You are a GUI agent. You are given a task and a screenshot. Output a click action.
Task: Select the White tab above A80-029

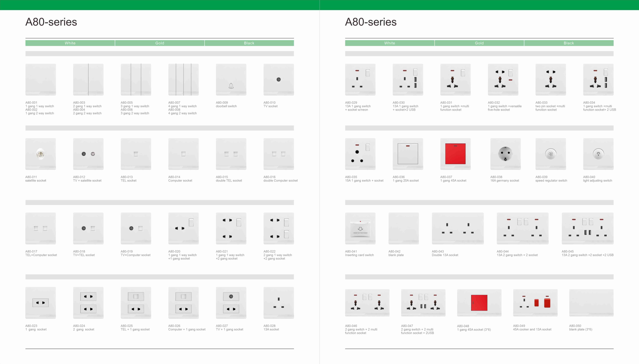390,43
